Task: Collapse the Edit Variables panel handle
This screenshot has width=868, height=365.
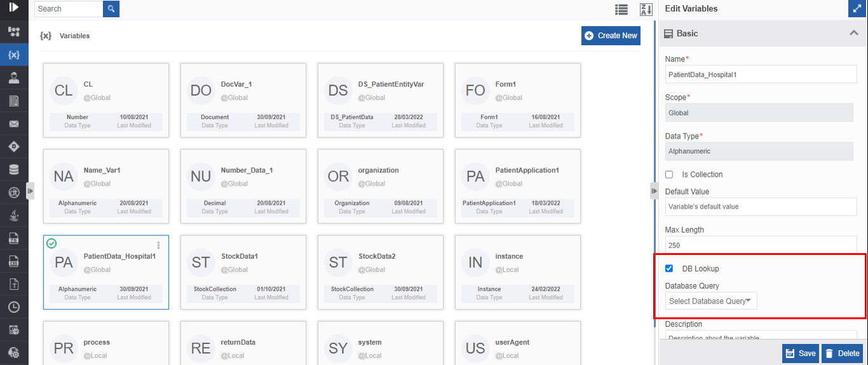Action: pos(654,191)
